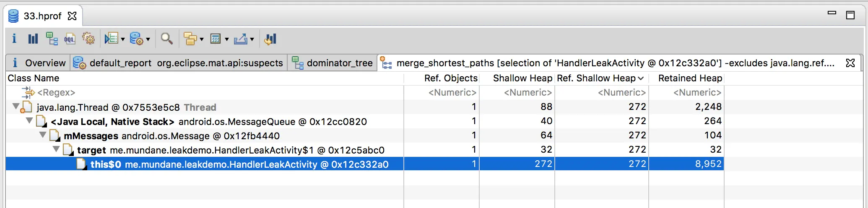Click the Find Object by Address magnifier
The height and width of the screenshot is (208, 868).
(x=166, y=39)
